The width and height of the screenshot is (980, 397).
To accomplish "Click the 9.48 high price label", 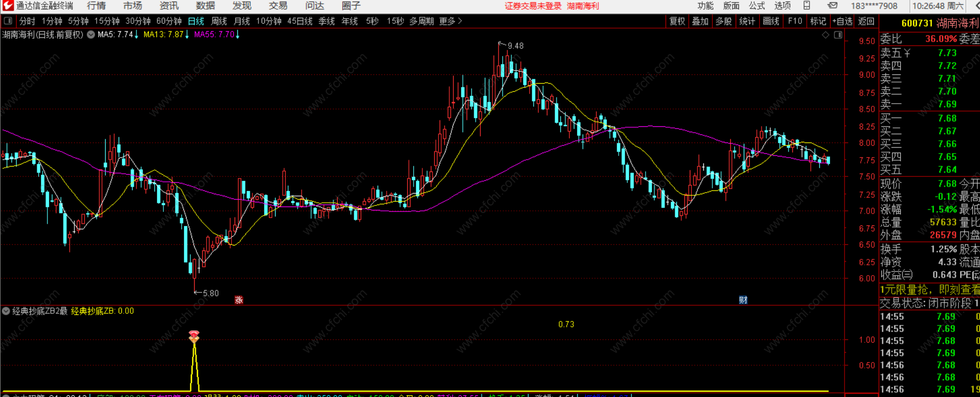I will point(516,46).
